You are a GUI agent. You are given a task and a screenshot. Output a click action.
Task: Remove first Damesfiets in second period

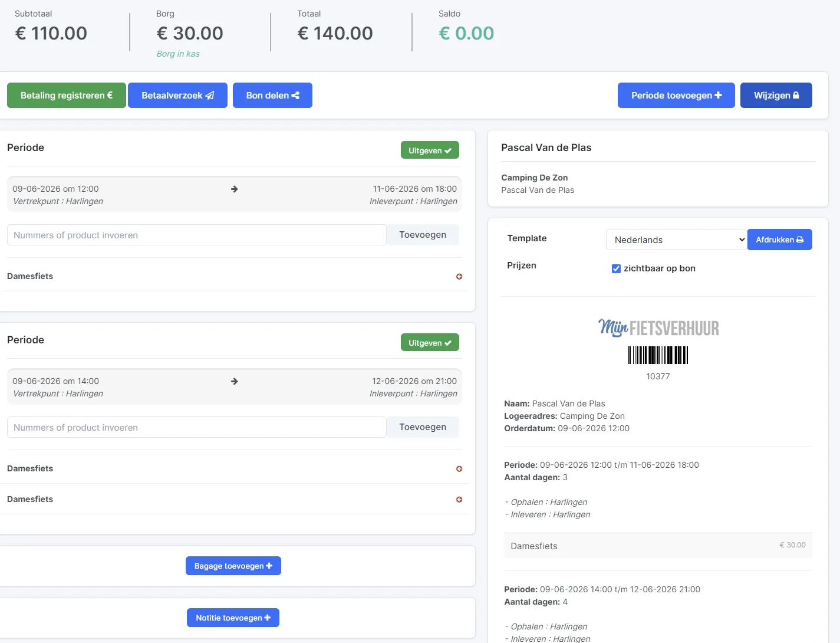pyautogui.click(x=459, y=469)
